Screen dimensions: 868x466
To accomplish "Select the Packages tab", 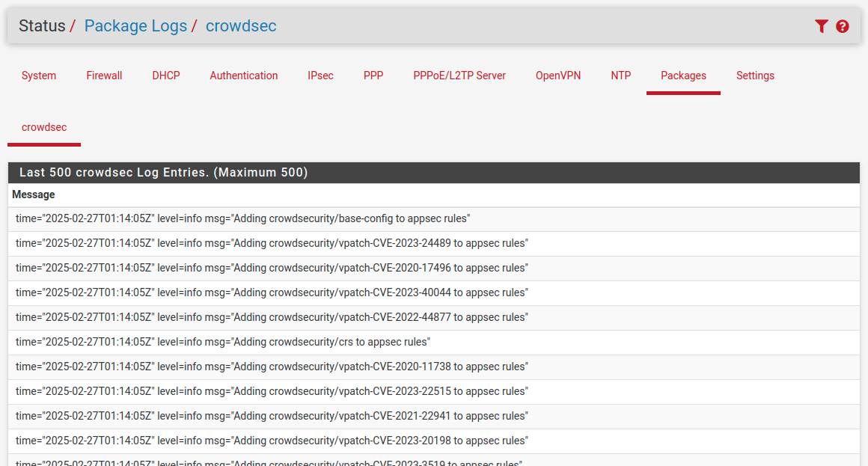I will 683,76.
